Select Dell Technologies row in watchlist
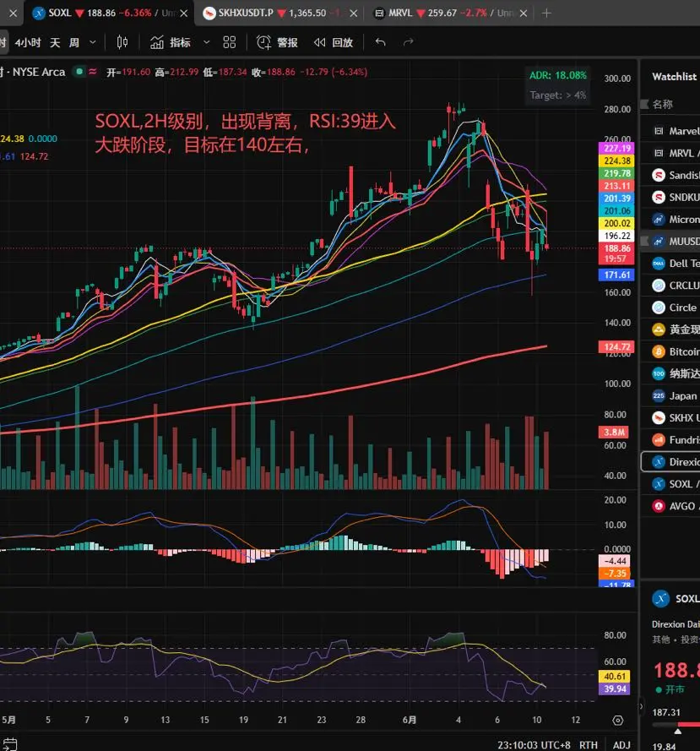Image resolution: width=700 pixels, height=751 pixels. (x=670, y=264)
